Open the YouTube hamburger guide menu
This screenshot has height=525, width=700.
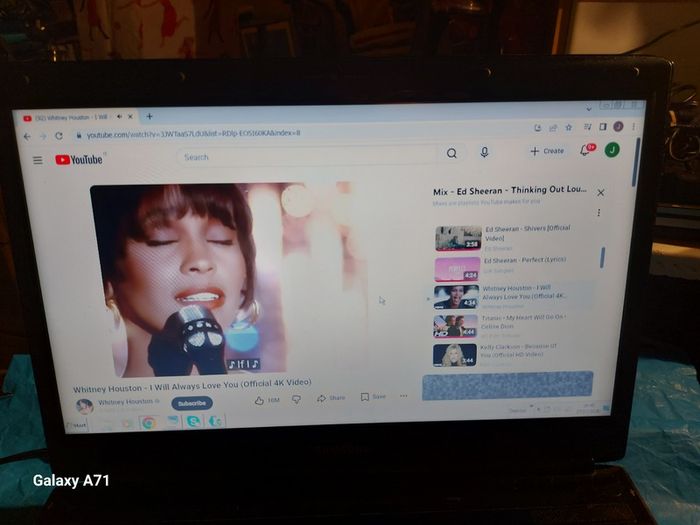(38, 160)
